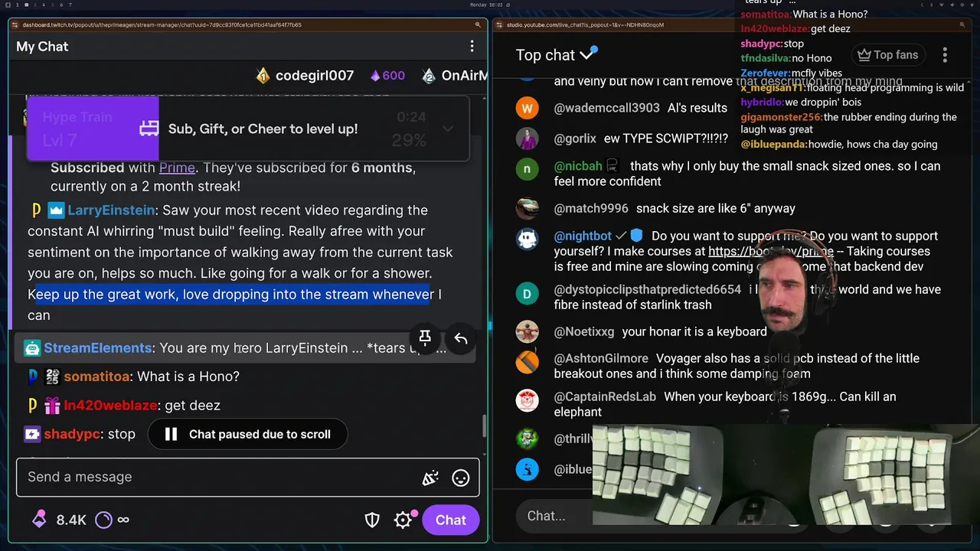The height and width of the screenshot is (551, 980).
Task: Open Bits balance 8.4K icon
Action: tap(39, 520)
